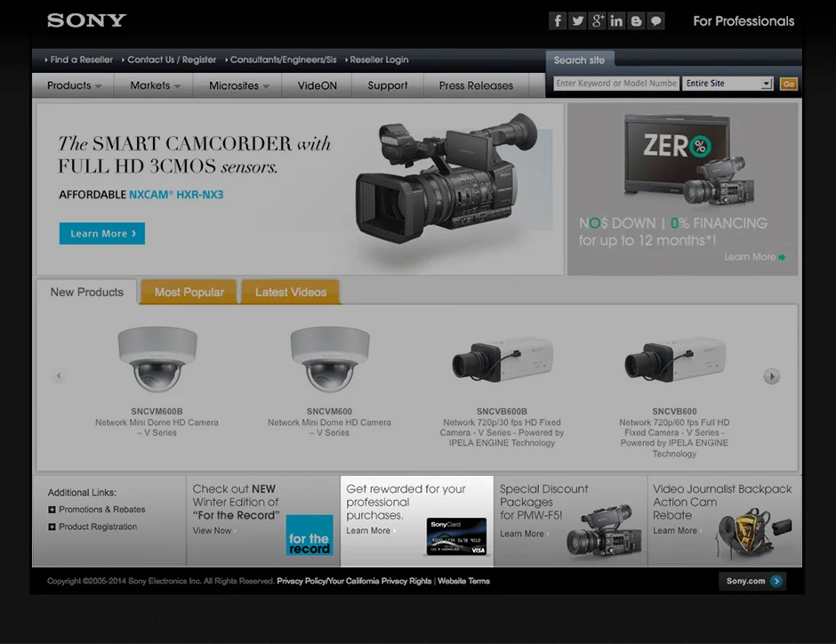Click the 'for the record' blue logo
This screenshot has height=644, width=836.
click(309, 535)
